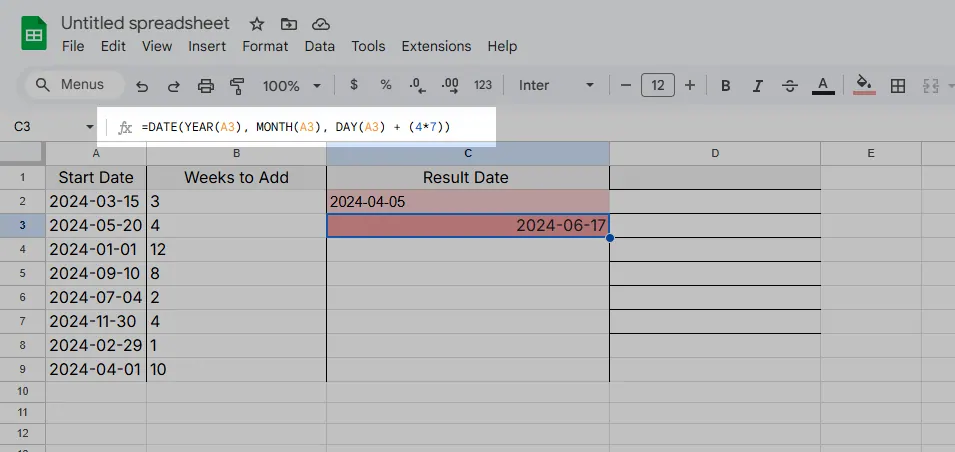Expand the name box dropdown arrow
This screenshot has width=955, height=452.
tap(88, 127)
